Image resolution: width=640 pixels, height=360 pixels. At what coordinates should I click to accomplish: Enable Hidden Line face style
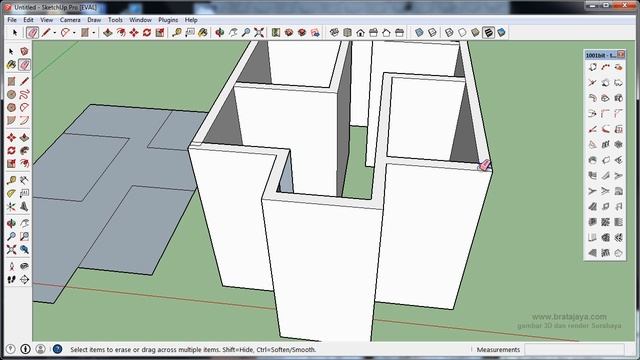pos(462,33)
